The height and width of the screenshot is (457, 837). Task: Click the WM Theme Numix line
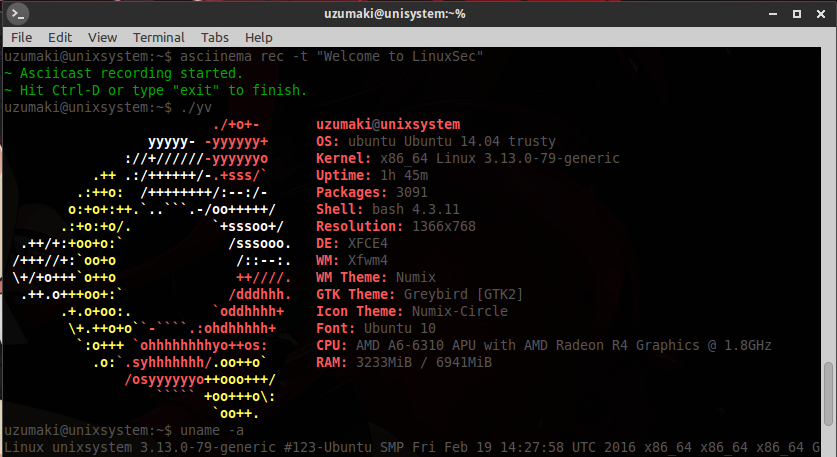pos(376,278)
